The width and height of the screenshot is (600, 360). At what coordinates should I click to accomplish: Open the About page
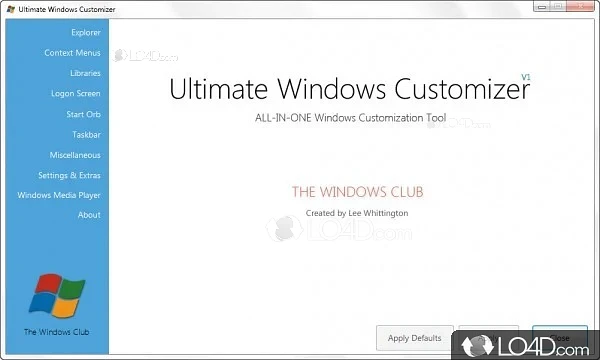[x=89, y=215]
